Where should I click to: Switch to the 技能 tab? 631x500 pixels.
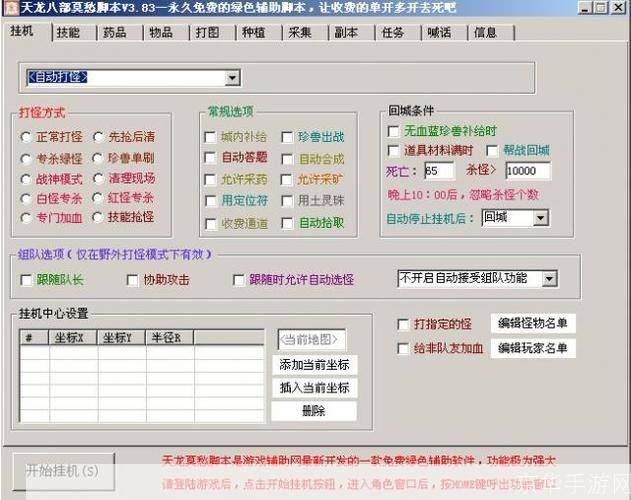(x=73, y=33)
